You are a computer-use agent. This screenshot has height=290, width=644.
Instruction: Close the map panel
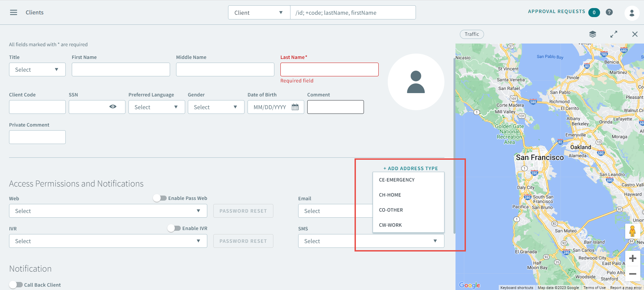click(x=635, y=34)
